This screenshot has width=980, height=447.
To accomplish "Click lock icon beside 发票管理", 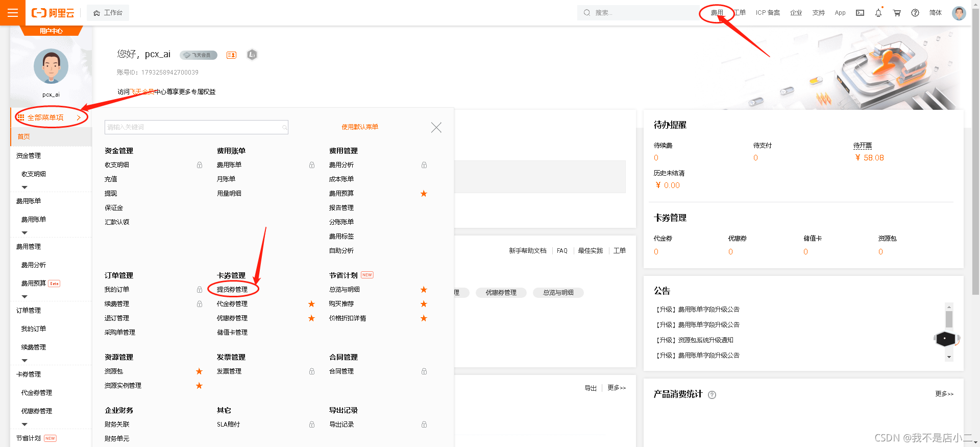I will tap(312, 371).
